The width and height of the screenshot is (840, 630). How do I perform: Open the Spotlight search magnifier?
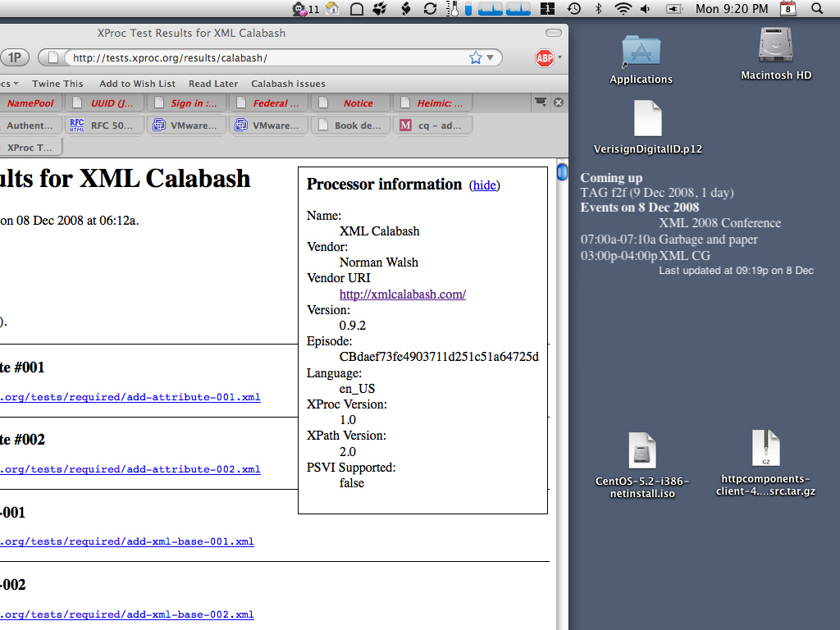(x=816, y=8)
